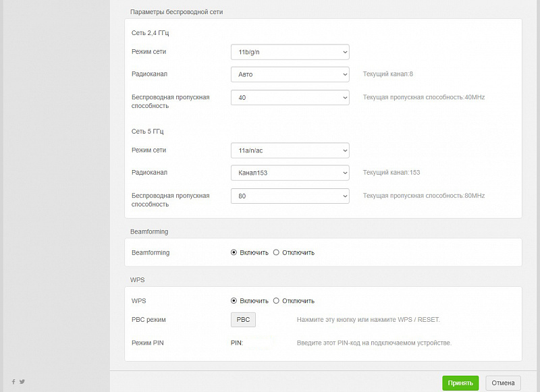Screen dimensions: 540x392
Task: Open the 5 GHz bandwidth dropdown showing 80
Action: tap(290, 196)
